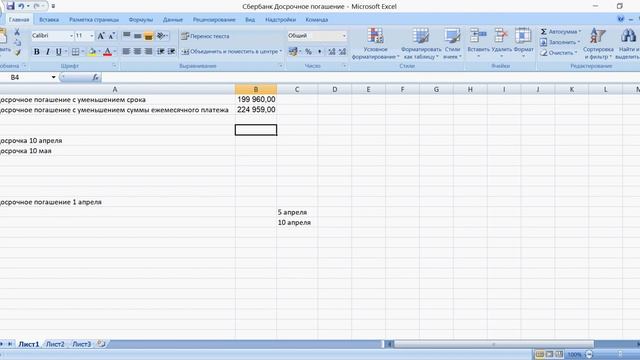Toggle italic formatting
Screen dimensions: 640x360
[48, 52]
